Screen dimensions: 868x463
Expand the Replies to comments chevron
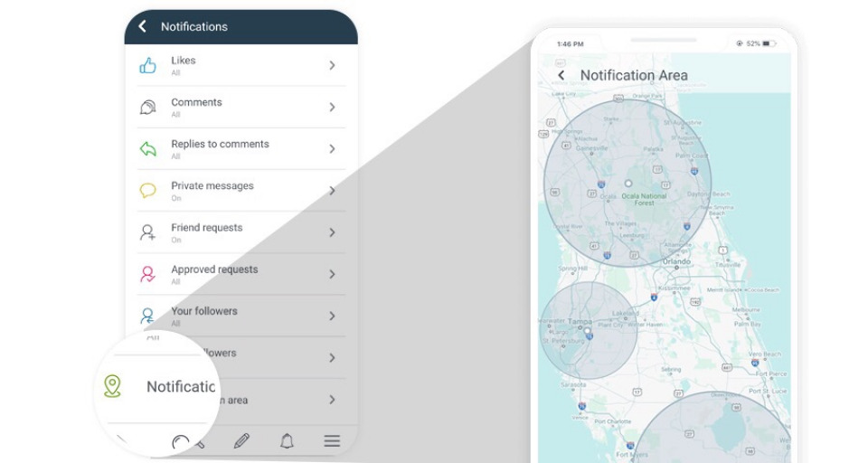[332, 148]
